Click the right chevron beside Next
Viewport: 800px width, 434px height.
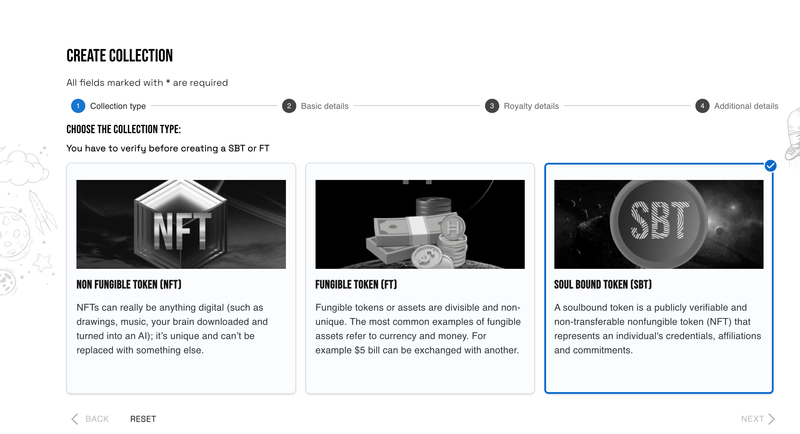pos(772,419)
